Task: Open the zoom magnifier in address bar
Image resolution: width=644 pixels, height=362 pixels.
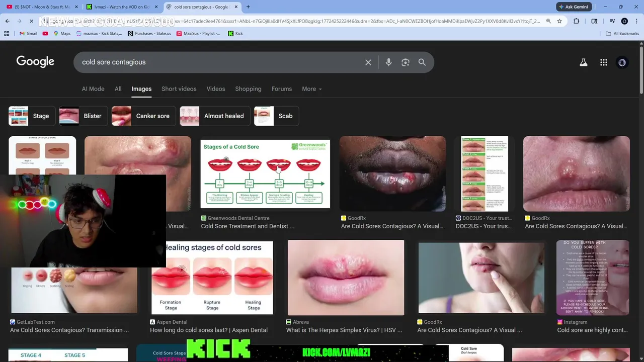Action: pos(548,21)
